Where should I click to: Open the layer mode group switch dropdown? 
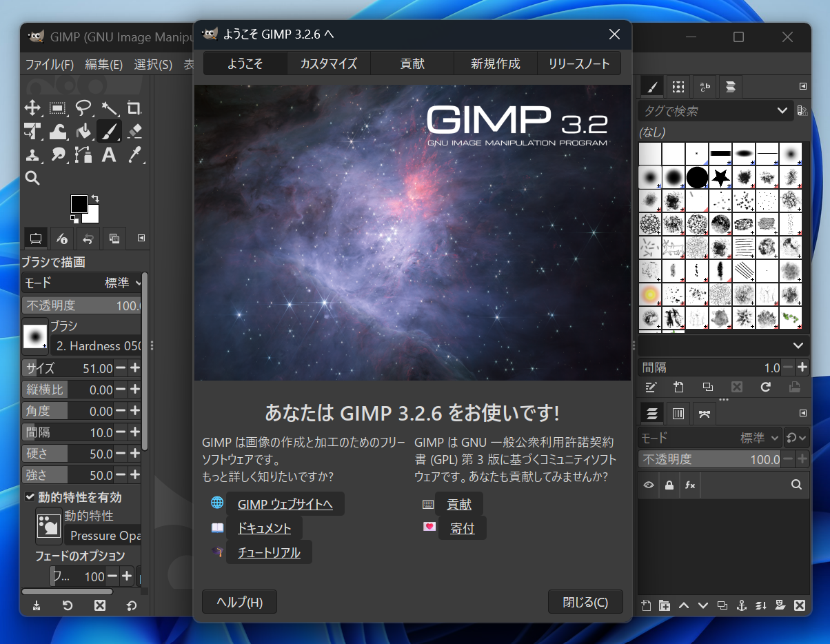[797, 438]
